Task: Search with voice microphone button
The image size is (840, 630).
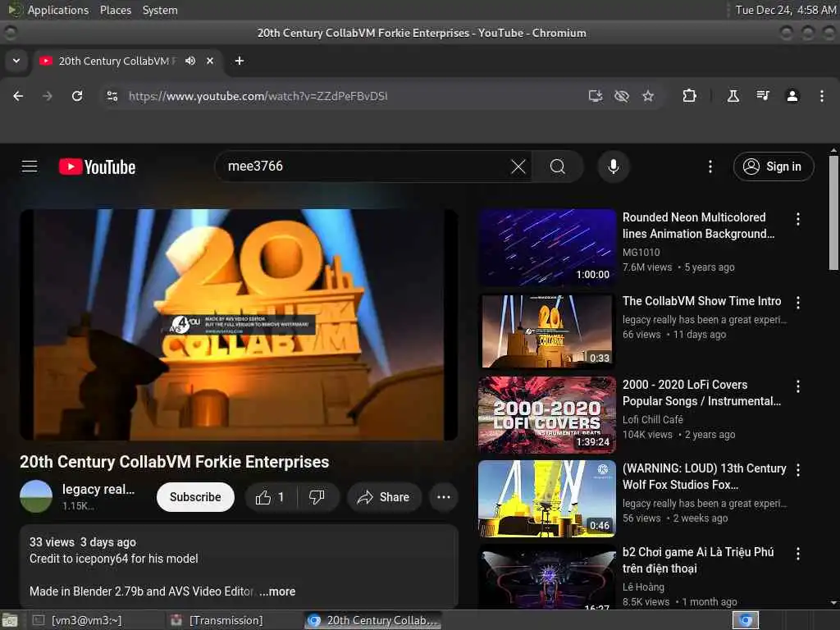Action: (x=614, y=167)
